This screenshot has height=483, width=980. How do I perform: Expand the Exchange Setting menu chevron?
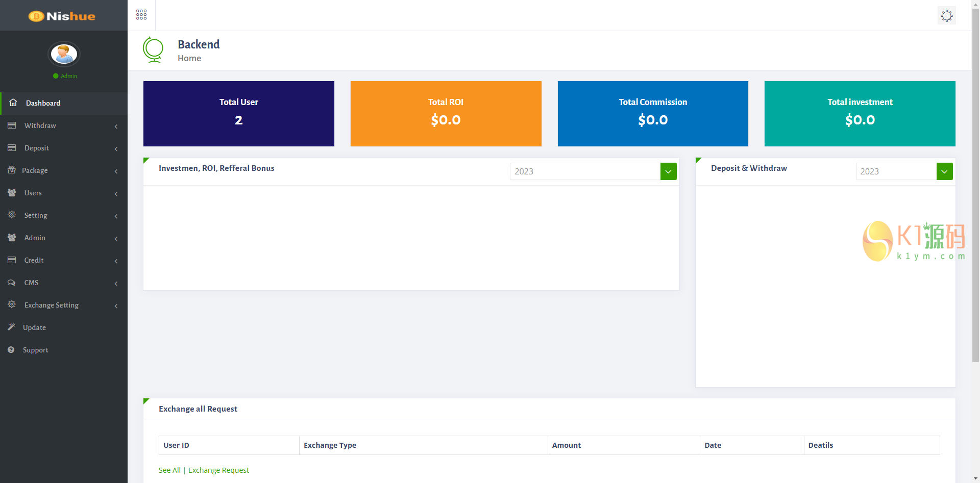tap(116, 306)
